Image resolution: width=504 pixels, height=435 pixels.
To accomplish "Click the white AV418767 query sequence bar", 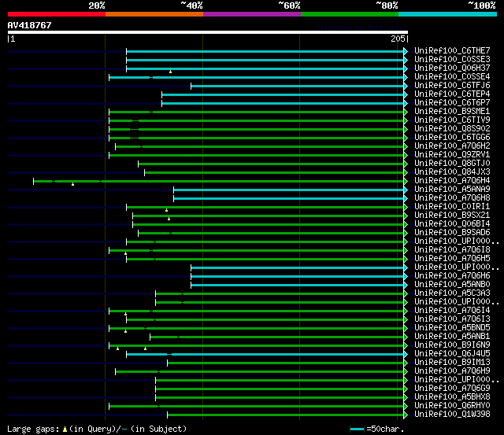I will point(208,32).
